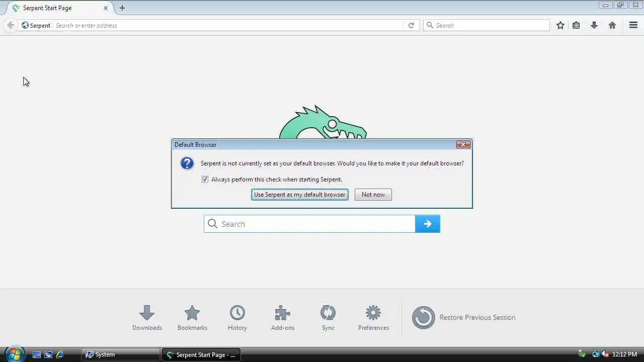The height and width of the screenshot is (362, 644).
Task: Open a new tab with the plus button
Action: [122, 8]
